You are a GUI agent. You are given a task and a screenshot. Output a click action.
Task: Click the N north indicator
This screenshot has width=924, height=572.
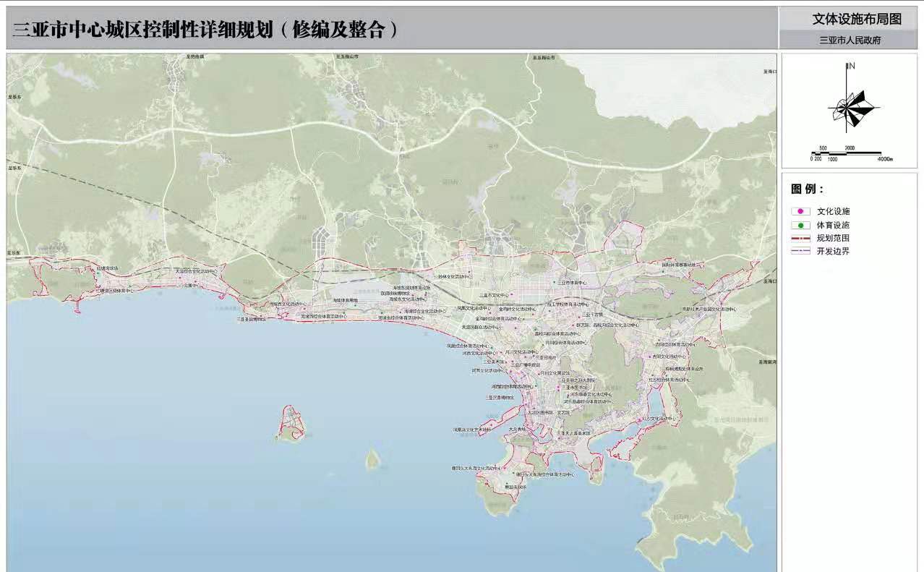(852, 67)
